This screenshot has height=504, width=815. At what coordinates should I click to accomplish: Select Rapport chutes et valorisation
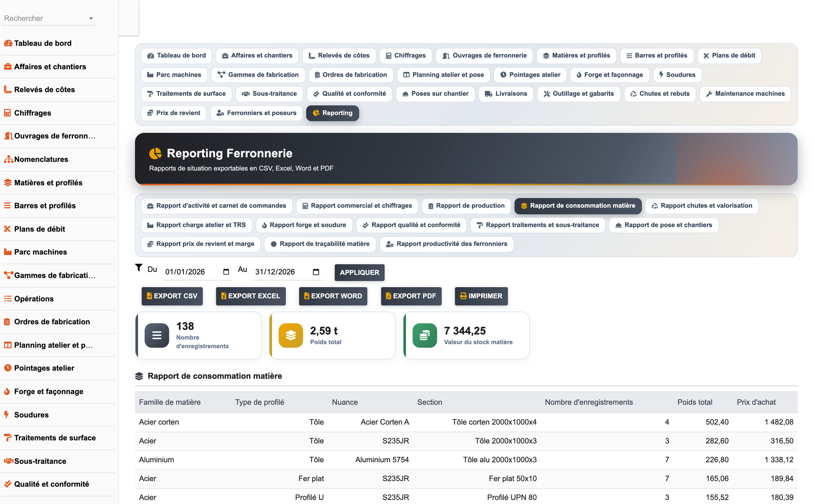702,206
